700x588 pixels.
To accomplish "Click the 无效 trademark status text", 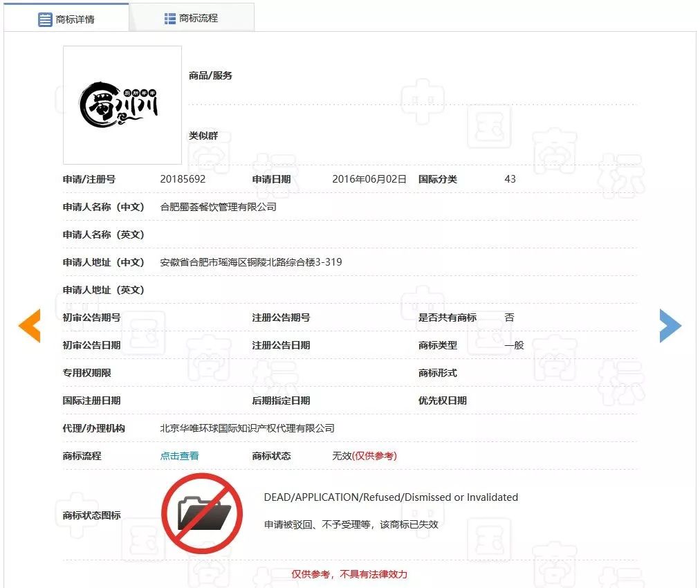I will tap(342, 456).
